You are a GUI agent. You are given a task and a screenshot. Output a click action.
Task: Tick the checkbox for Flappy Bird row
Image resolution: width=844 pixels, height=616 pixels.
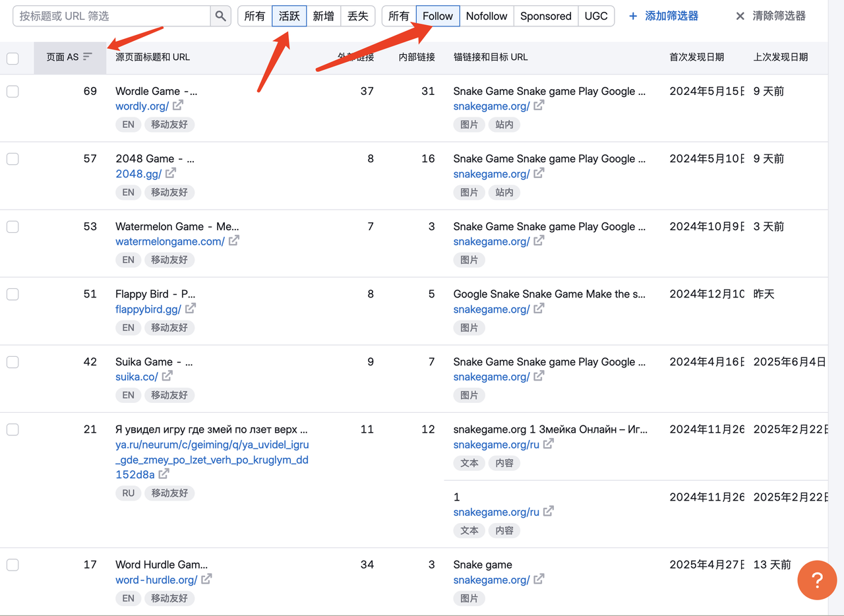[x=13, y=294]
